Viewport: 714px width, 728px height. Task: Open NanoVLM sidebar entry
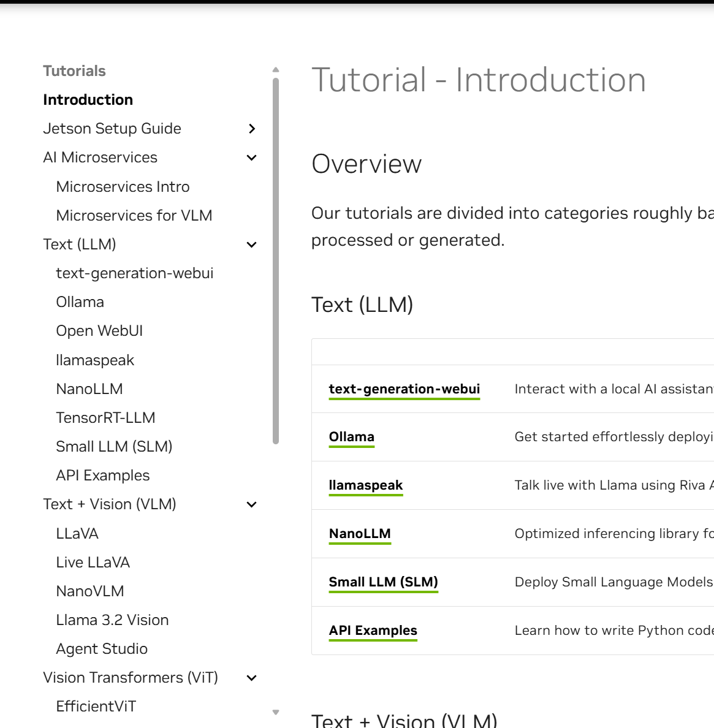click(x=90, y=591)
